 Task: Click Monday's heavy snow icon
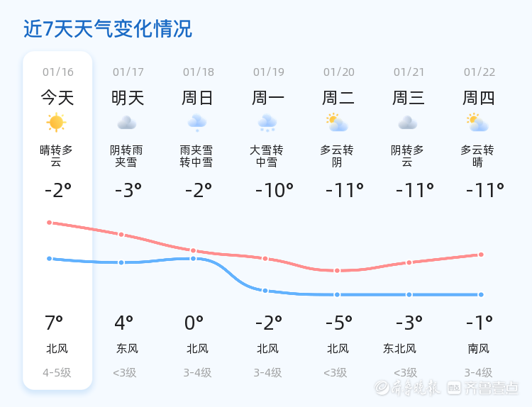click(267, 123)
